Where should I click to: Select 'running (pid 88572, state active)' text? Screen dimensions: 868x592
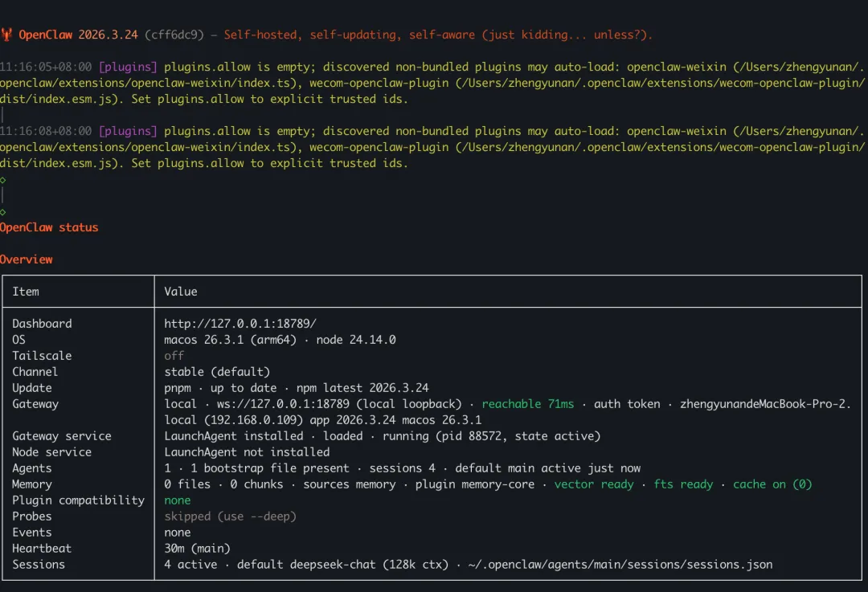[x=492, y=436]
